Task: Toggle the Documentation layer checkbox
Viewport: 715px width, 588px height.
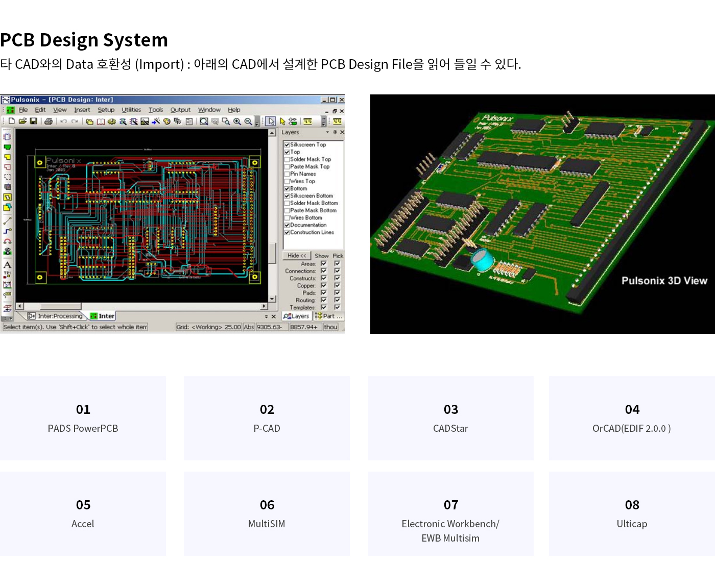Action: 287,225
